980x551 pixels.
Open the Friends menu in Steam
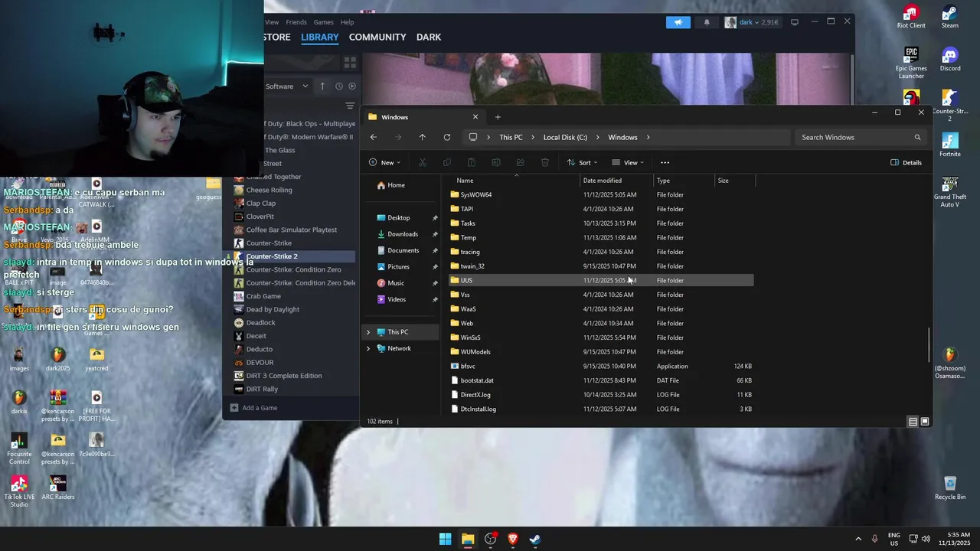[296, 22]
